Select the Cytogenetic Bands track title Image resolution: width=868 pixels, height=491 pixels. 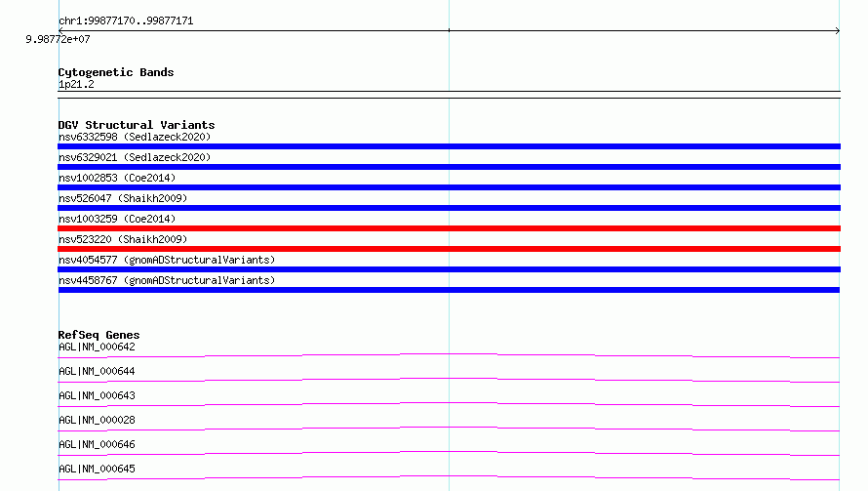point(116,72)
